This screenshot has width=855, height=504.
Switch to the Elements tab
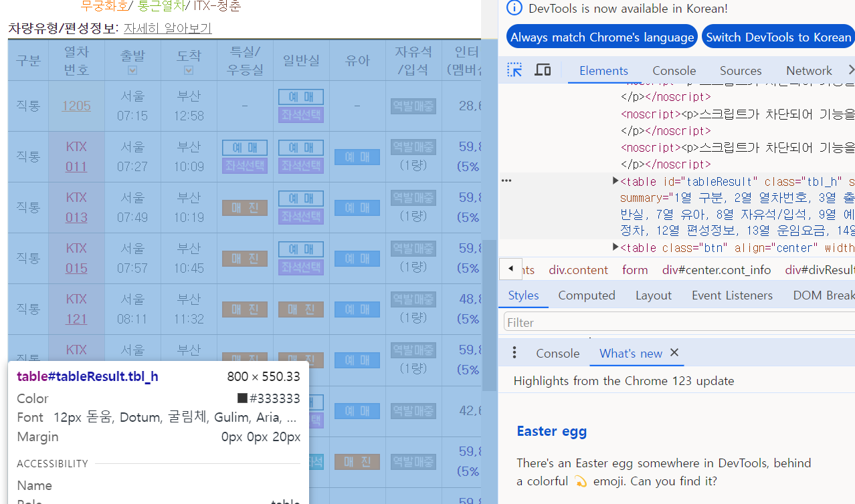(x=603, y=70)
